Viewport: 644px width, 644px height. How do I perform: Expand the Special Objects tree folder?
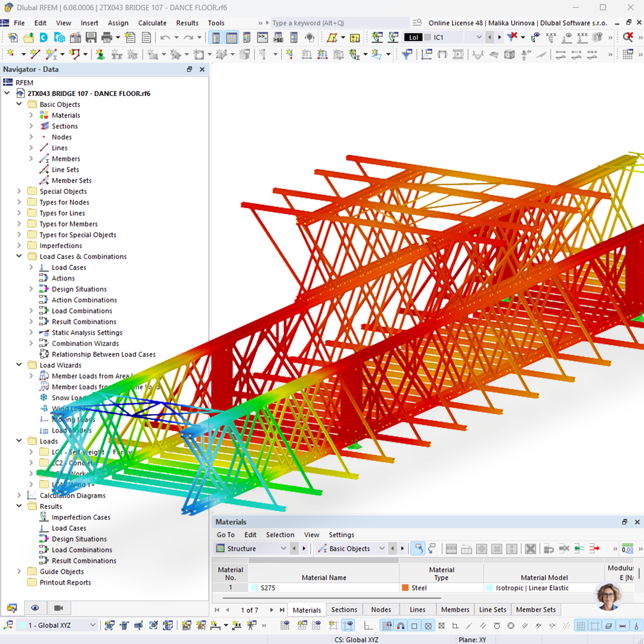pyautogui.click(x=19, y=191)
